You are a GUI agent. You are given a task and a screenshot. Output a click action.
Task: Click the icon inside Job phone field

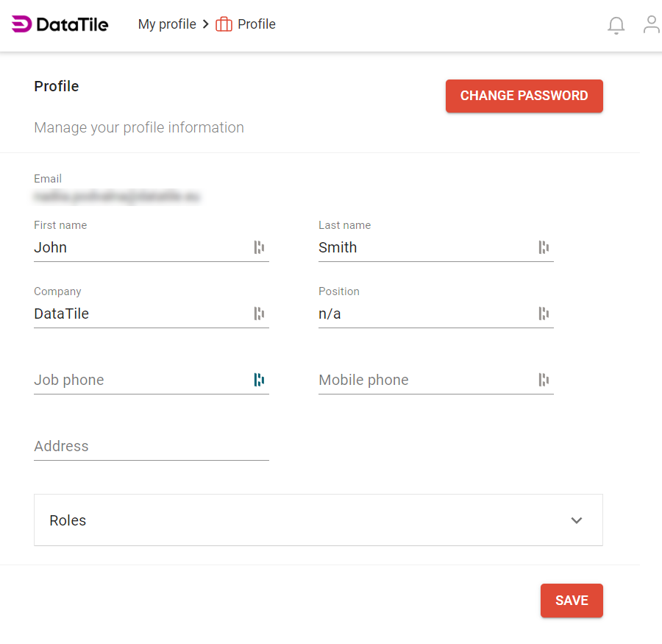click(259, 380)
